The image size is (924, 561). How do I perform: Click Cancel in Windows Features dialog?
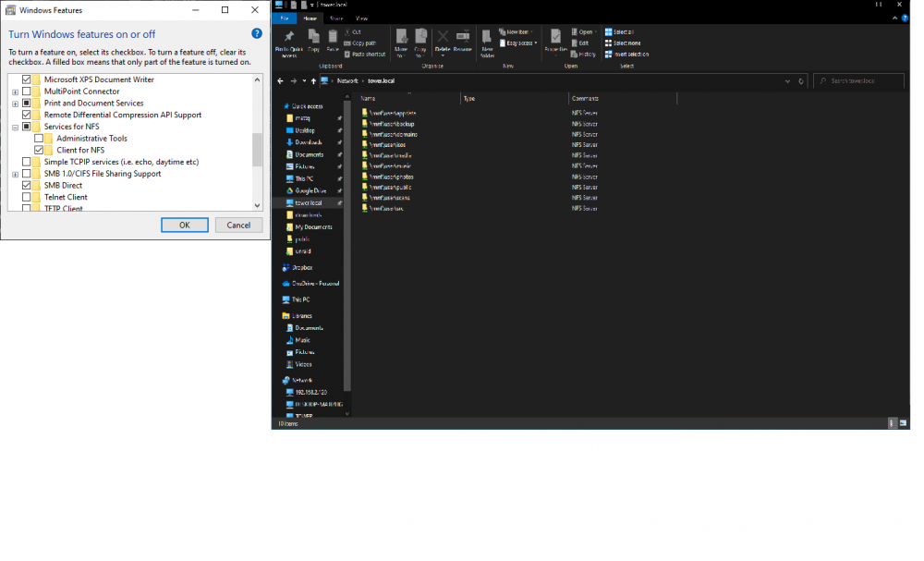coord(238,226)
